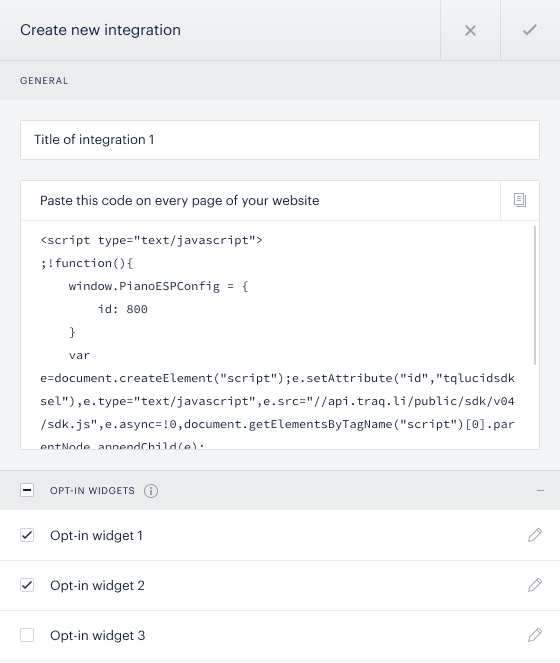Click the ;!function(){ code line

(87, 263)
